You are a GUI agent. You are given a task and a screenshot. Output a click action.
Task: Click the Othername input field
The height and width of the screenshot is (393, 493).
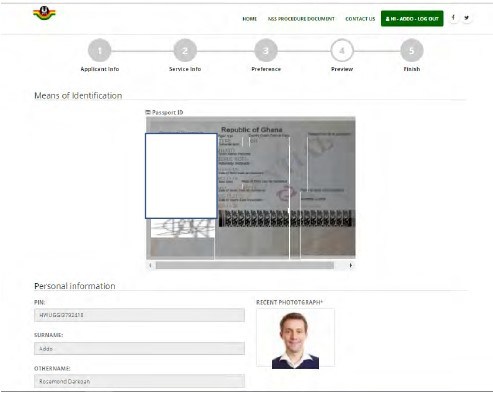coord(139,381)
